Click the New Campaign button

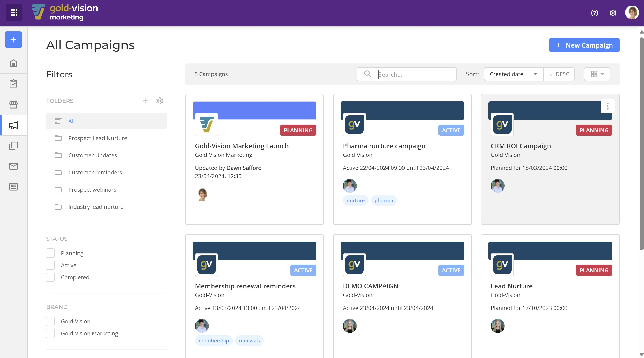(x=584, y=45)
